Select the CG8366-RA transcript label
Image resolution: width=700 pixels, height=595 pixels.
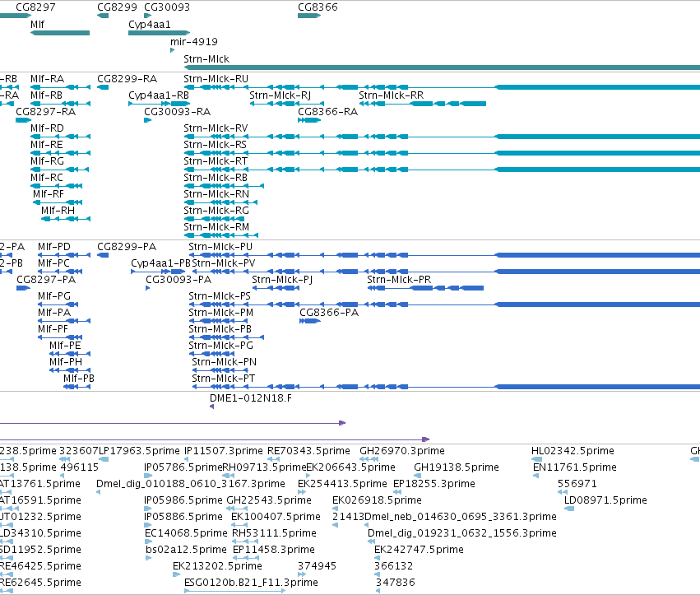tap(328, 112)
